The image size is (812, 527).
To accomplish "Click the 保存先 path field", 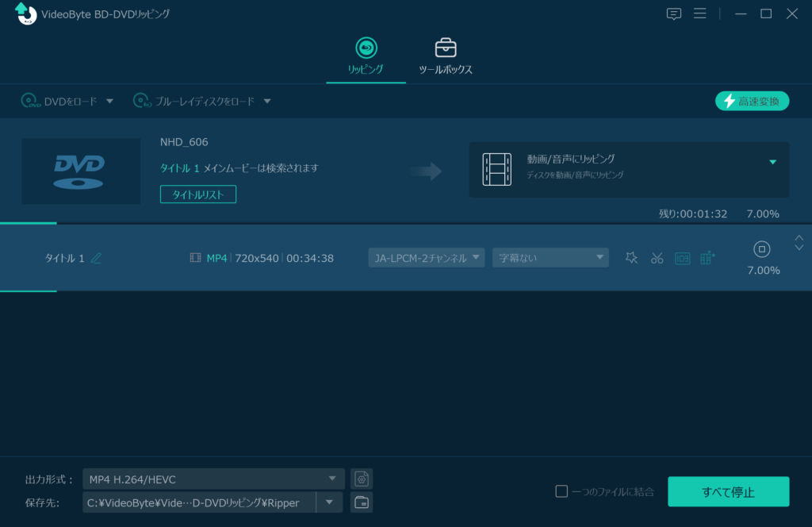I will [x=199, y=502].
